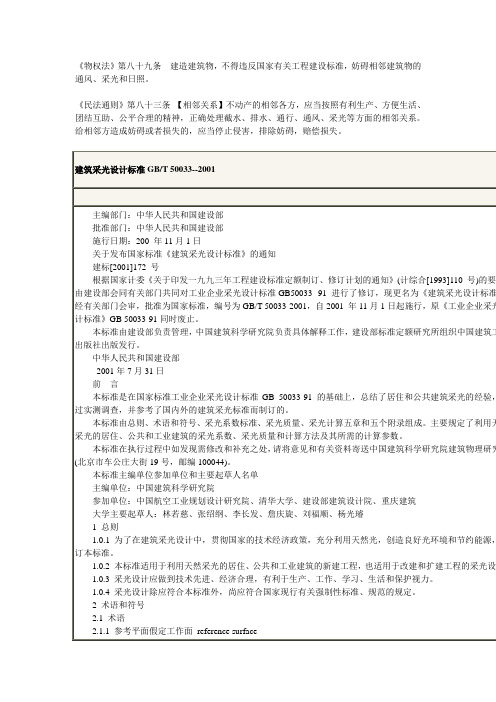This screenshot has width=496, height=702.
Task: Click the 施行日期 line
Action: pos(147,241)
